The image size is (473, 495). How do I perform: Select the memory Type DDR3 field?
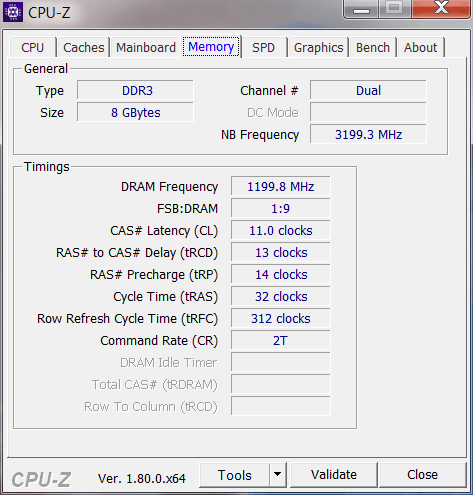point(135,90)
